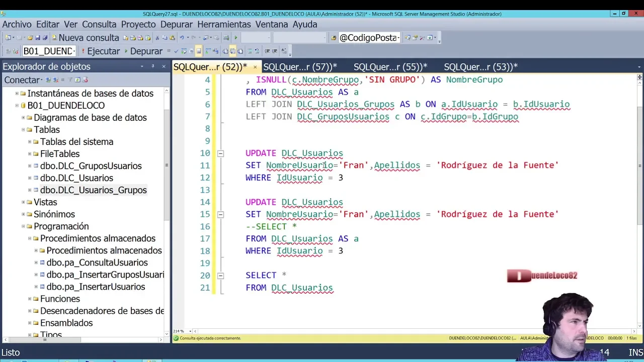
Task: Pin the Explorador de objetos panel
Action: coord(153,66)
